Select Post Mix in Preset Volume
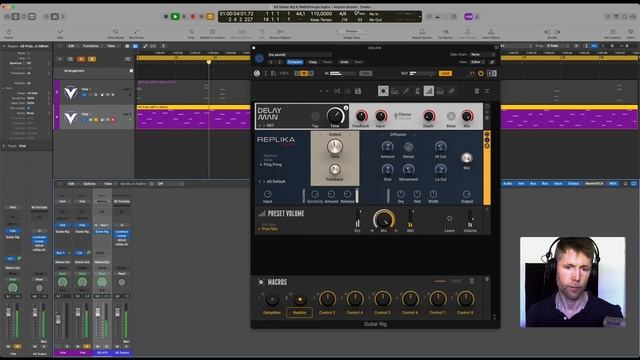Screen dimensions: 640x360 (x=269, y=229)
